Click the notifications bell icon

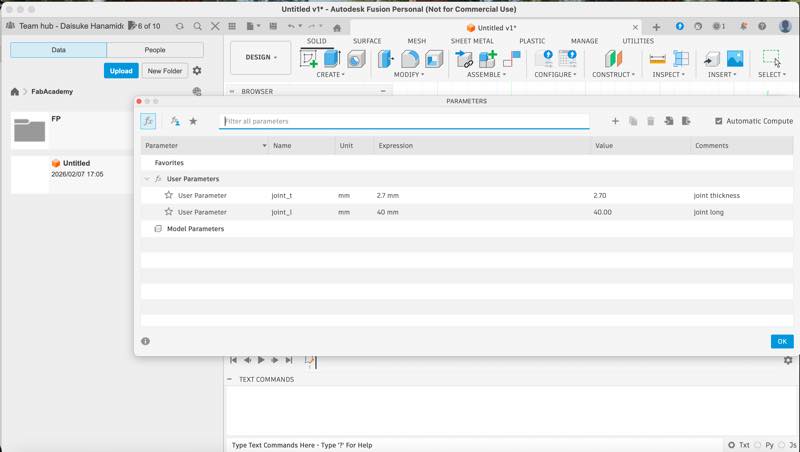click(744, 26)
